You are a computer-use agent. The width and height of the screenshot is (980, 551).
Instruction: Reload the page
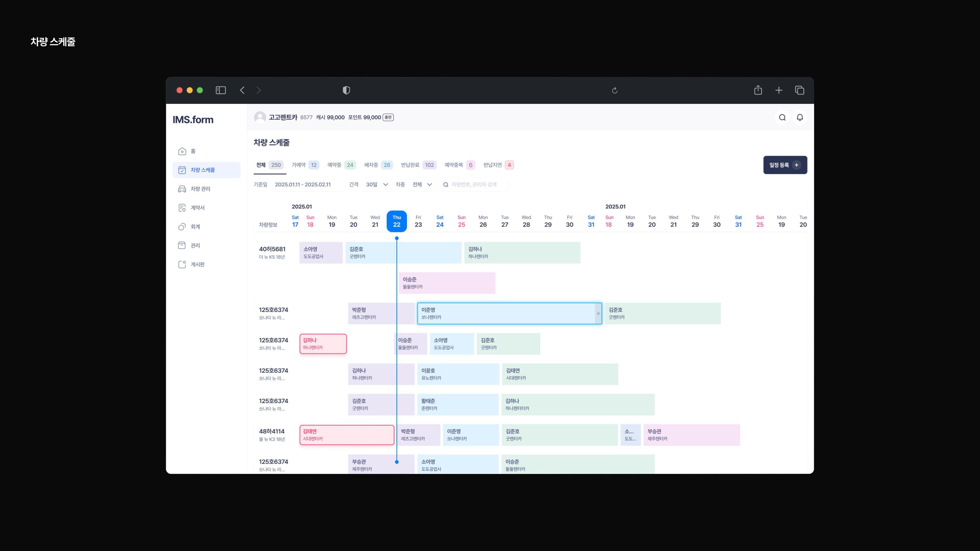coord(614,91)
